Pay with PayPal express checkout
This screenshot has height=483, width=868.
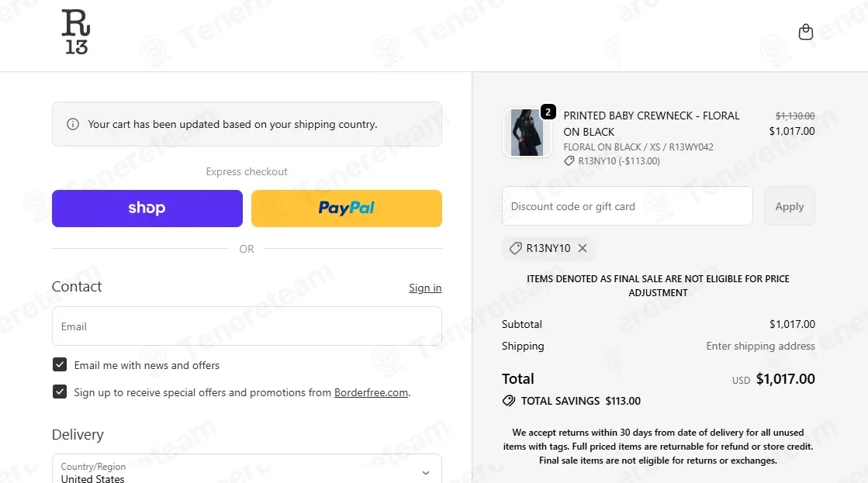[347, 209]
